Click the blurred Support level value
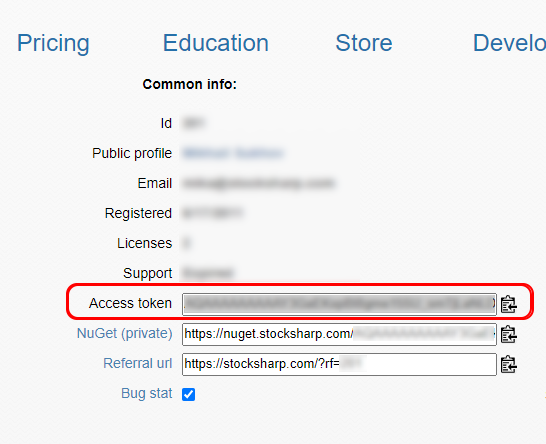The width and height of the screenshot is (546, 444). (208, 273)
